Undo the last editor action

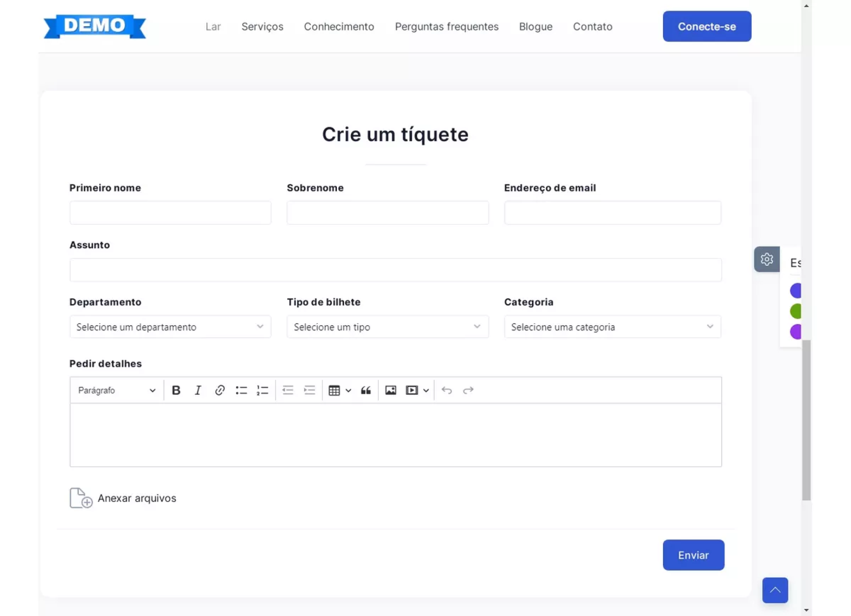[447, 390]
